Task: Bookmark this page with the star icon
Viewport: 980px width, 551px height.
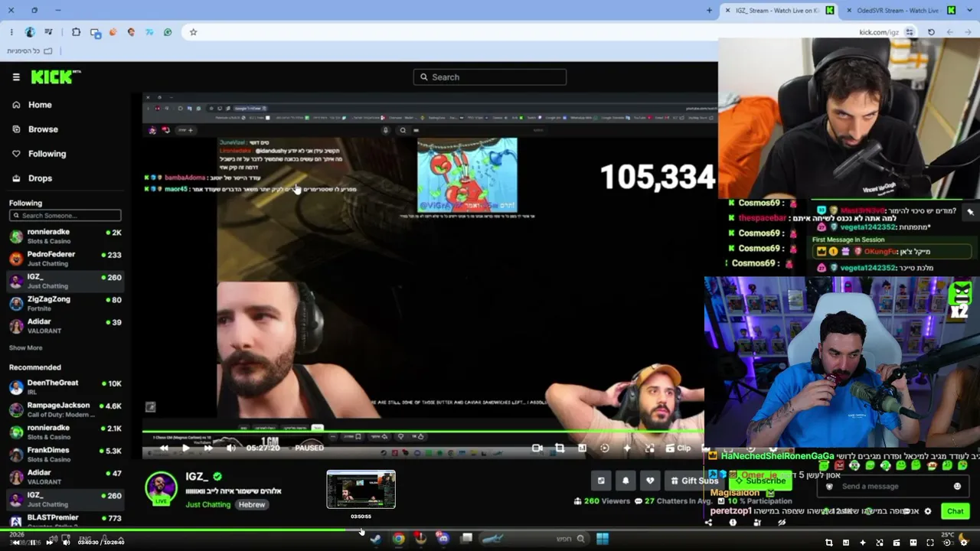Action: [193, 32]
